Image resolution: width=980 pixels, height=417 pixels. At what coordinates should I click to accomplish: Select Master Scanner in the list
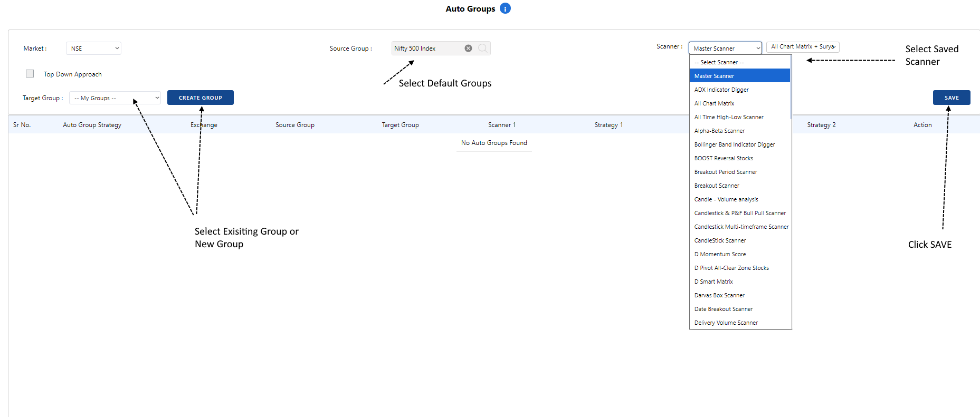[740, 76]
